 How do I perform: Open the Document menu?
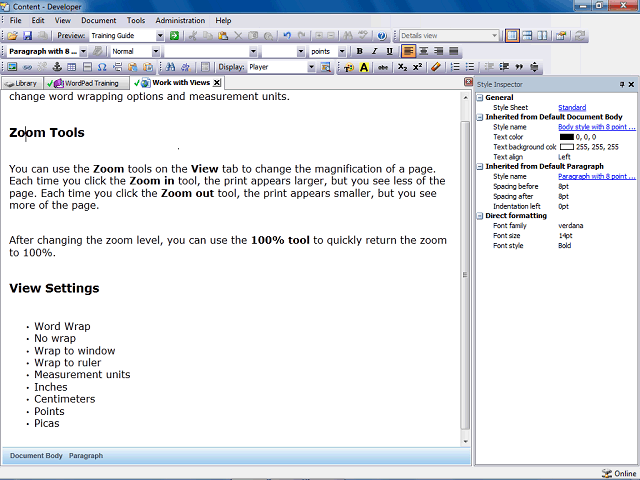98,20
